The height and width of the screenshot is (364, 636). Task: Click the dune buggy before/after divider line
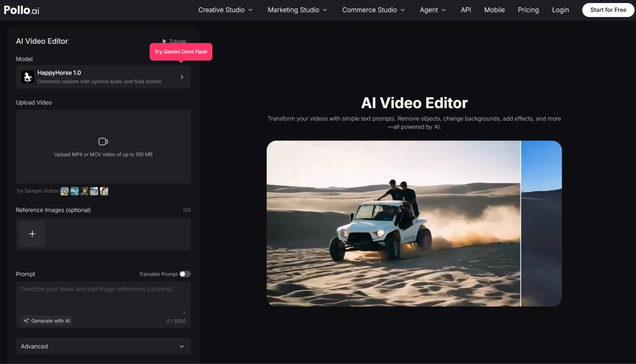[521, 224]
